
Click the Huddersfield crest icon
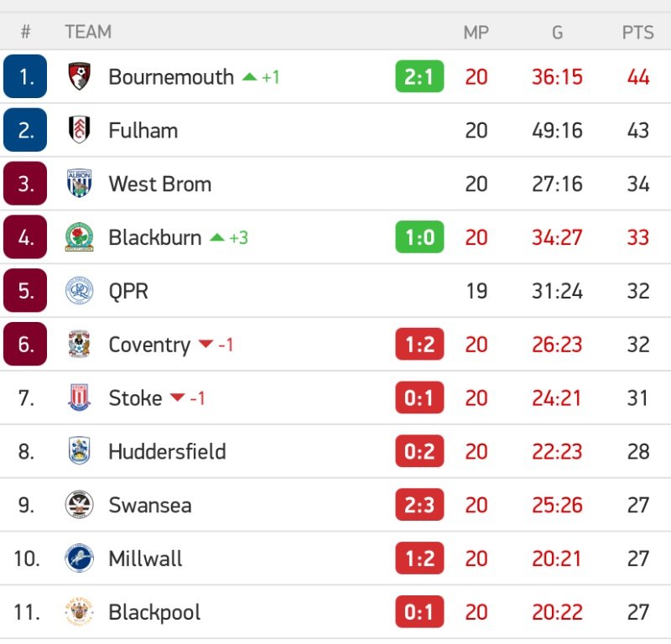pyautogui.click(x=79, y=451)
